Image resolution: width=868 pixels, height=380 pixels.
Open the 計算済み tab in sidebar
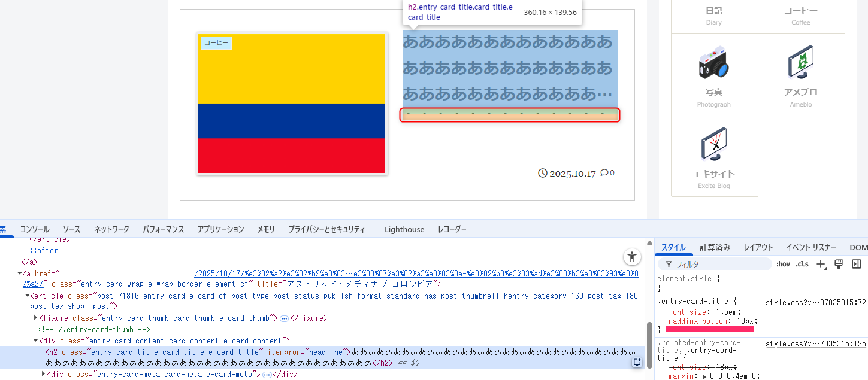(x=715, y=247)
